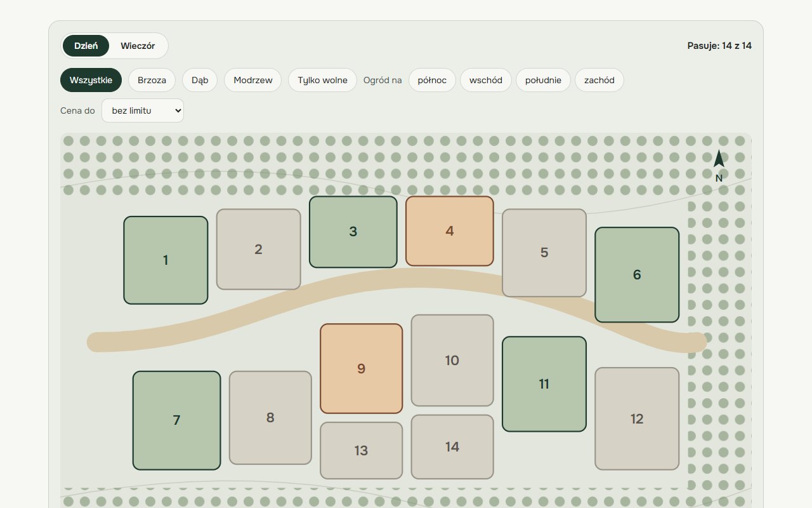The height and width of the screenshot is (508, 812).
Task: Select plot 7 on the map
Action: (x=177, y=420)
